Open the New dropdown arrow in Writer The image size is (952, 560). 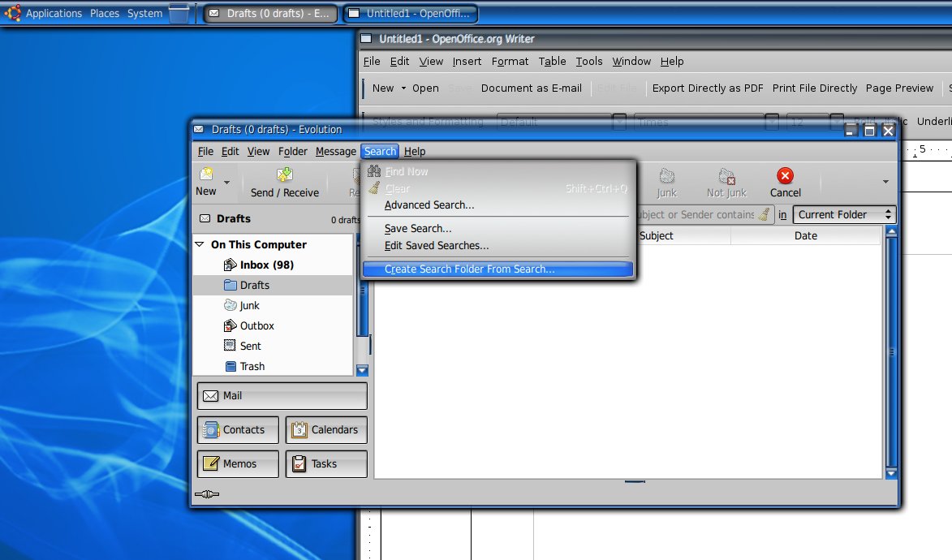403,88
